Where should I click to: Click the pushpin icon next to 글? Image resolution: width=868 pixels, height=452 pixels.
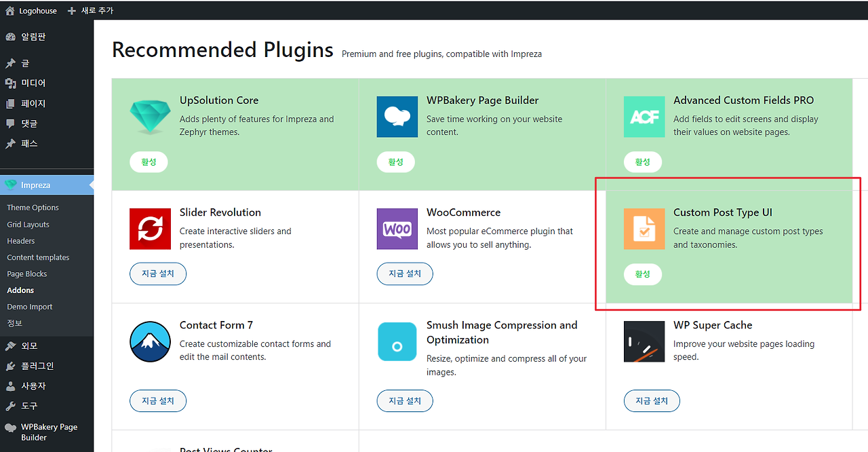[10, 63]
